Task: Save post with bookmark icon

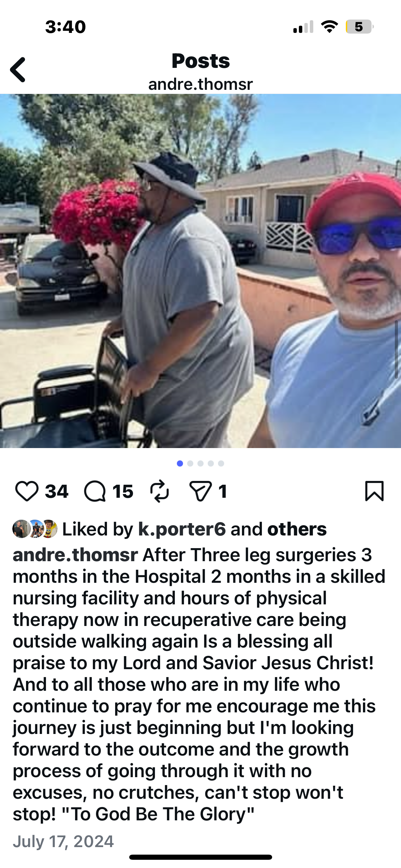Action: click(374, 491)
